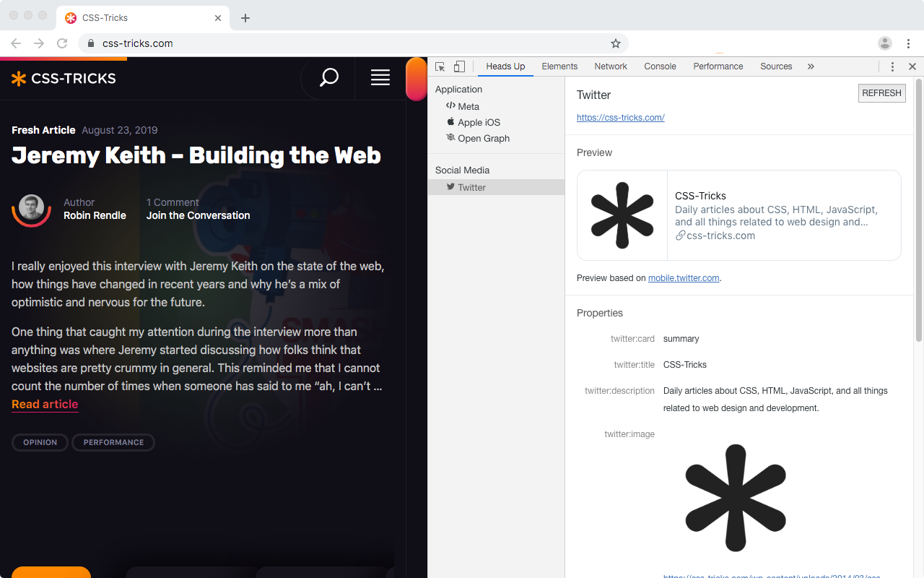Click the address bar URL field
This screenshot has height=578, width=924.
[354, 43]
